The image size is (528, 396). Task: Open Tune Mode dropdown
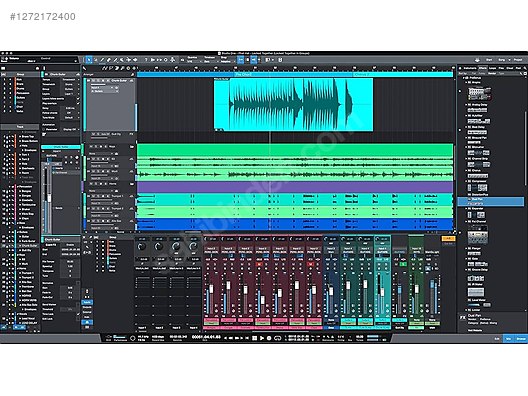69,118
